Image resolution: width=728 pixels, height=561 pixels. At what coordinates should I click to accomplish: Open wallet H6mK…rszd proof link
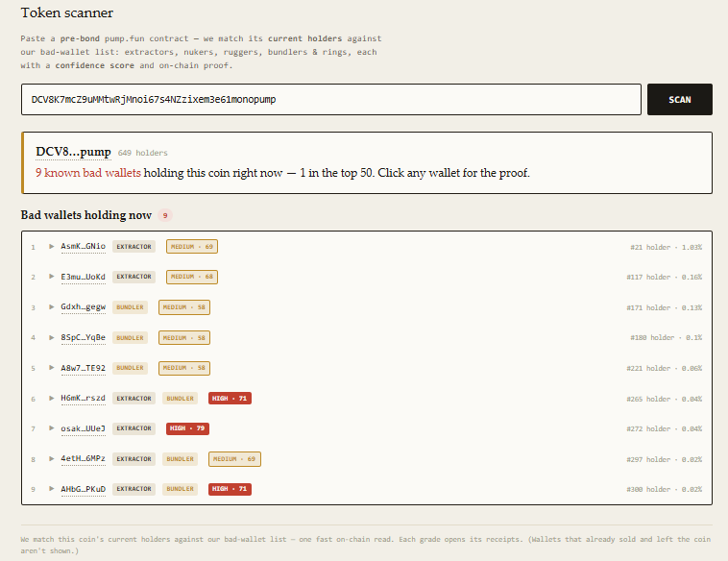click(84, 398)
